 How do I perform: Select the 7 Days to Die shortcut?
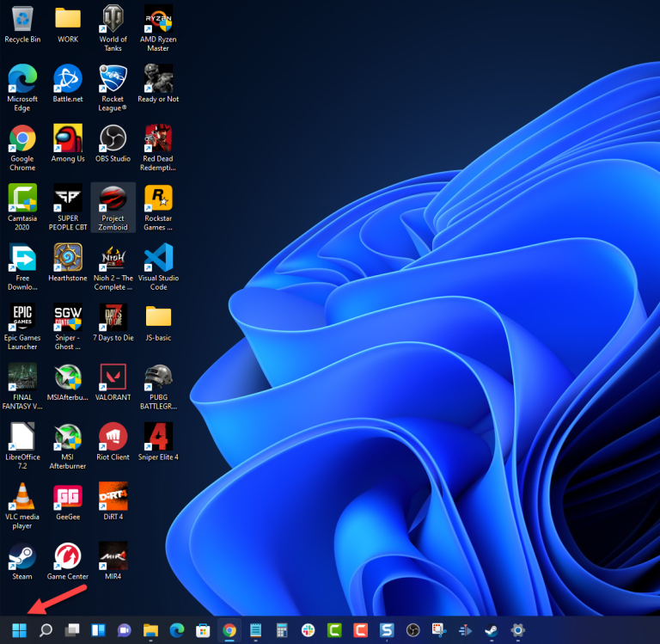(x=113, y=323)
